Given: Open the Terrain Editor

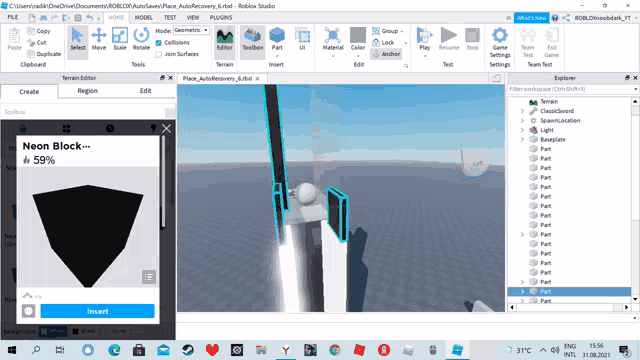Looking at the screenshot, I should click(x=224, y=39).
